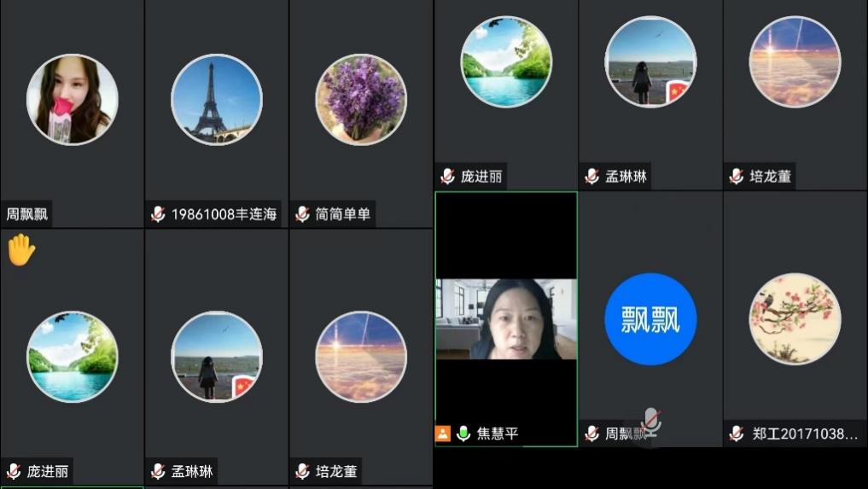The height and width of the screenshot is (489, 868).
Task: Click the name label 郑工20171038...
Action: click(x=805, y=433)
